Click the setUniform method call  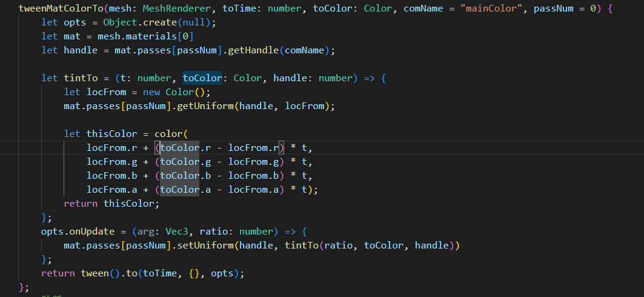pos(205,245)
